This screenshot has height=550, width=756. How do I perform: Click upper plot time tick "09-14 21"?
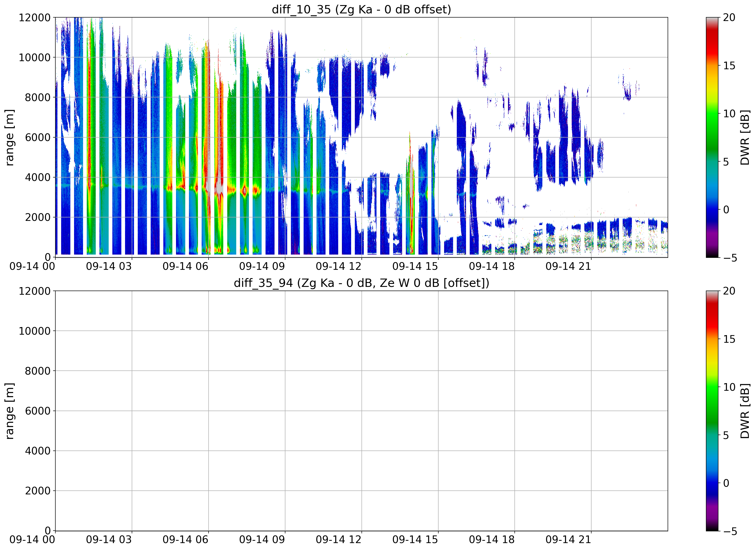coord(568,267)
